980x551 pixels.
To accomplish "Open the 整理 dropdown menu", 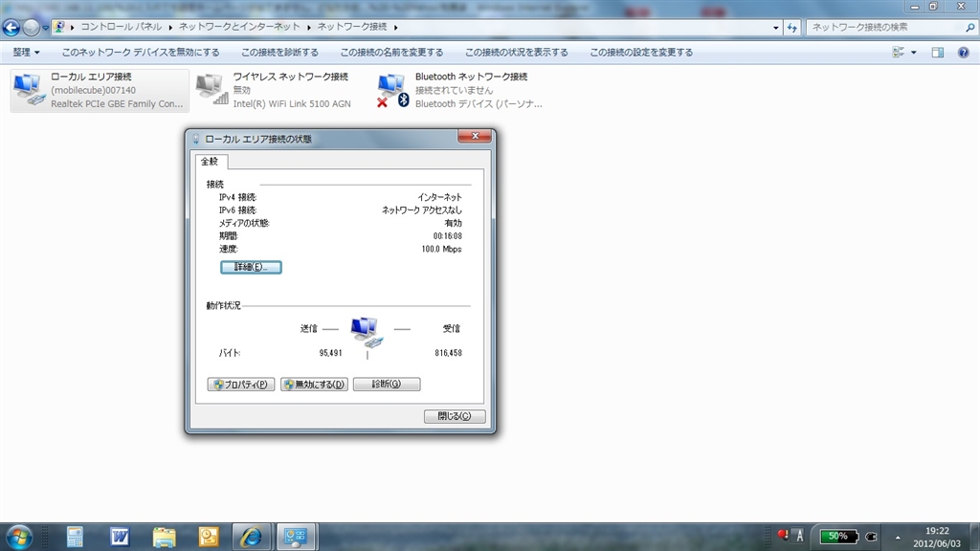I will pyautogui.click(x=26, y=53).
